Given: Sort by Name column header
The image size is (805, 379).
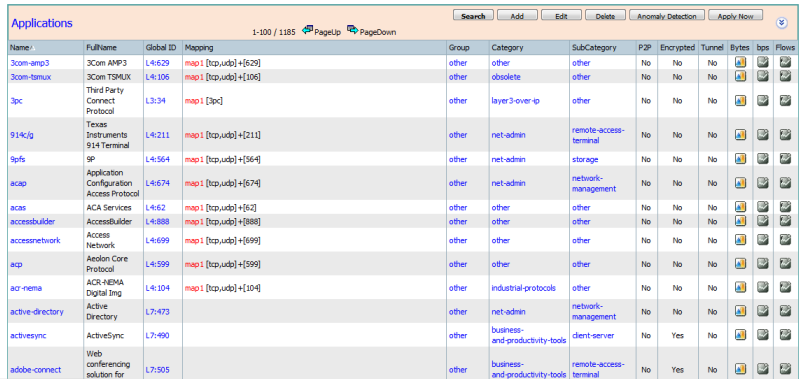Looking at the screenshot, I should tap(20, 47).
